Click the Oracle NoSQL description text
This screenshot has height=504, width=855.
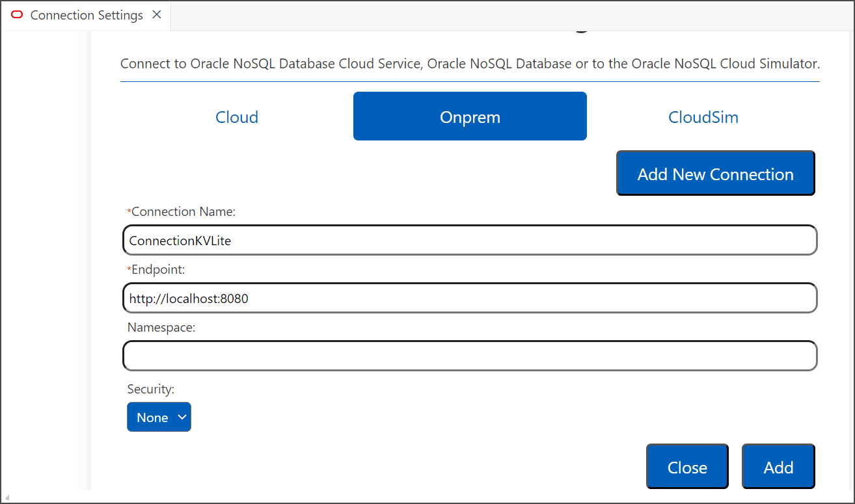click(470, 64)
